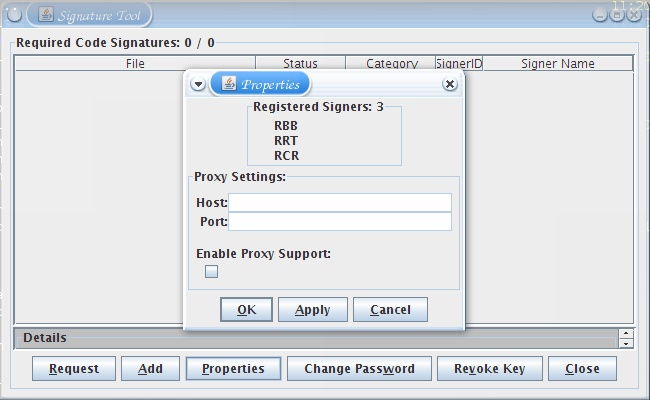
Task: Minimize the Signature Tool window
Action: point(599,15)
